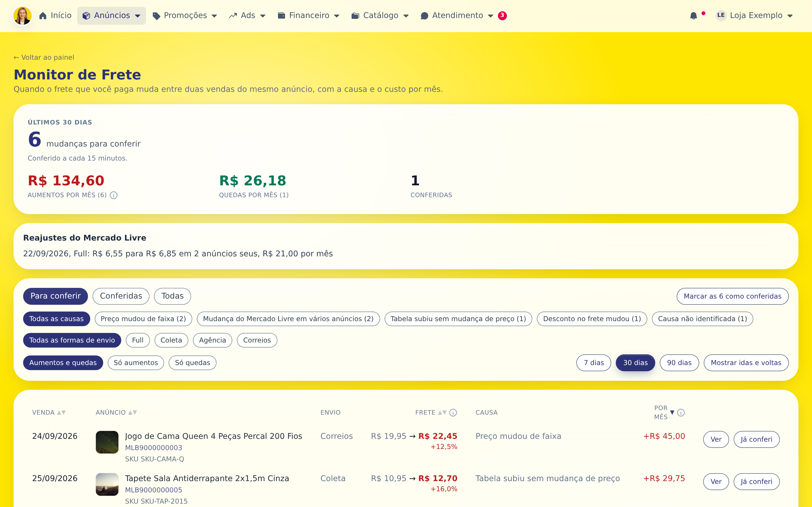Switch to the Conferidas tab

tap(121, 296)
